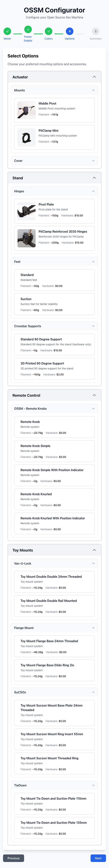Click the Next button

98,858
